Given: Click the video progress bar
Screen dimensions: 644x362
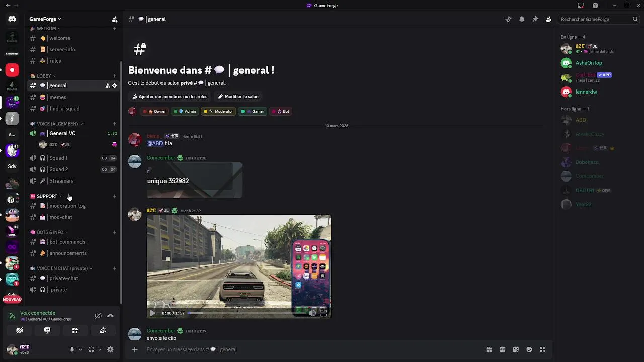Looking at the screenshot, I should pyautogui.click(x=247, y=313).
